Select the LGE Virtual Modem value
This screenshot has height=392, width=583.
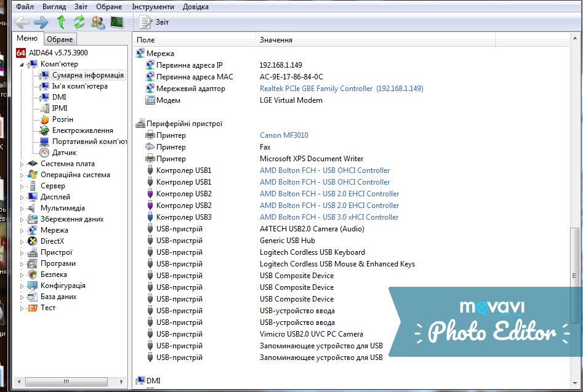click(291, 100)
